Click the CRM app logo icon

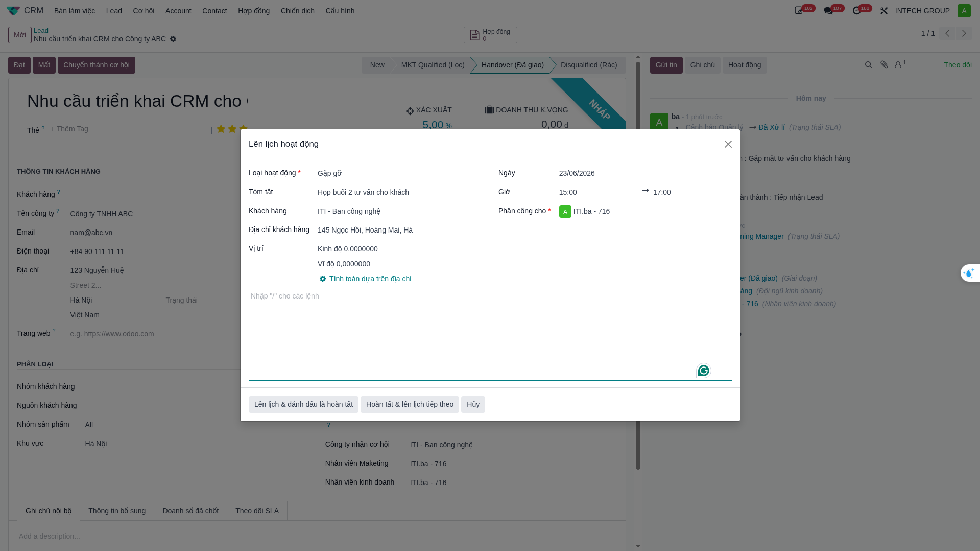tap(13, 11)
